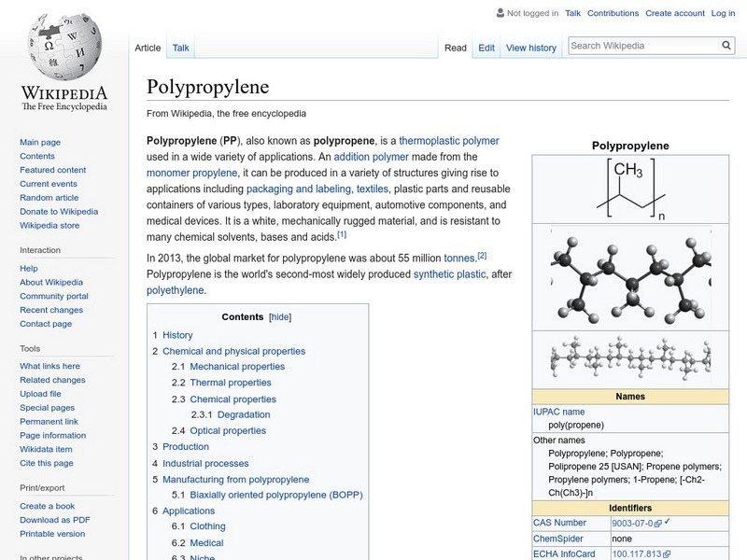Follow the synthetic plastic link
Image resolution: width=747 pixels, height=560 pixels.
point(449,274)
